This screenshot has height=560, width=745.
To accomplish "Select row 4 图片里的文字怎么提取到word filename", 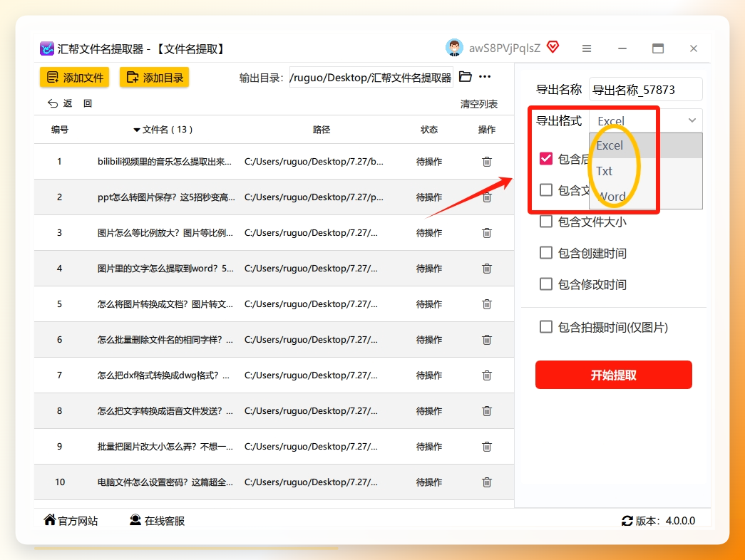I will 165,269.
